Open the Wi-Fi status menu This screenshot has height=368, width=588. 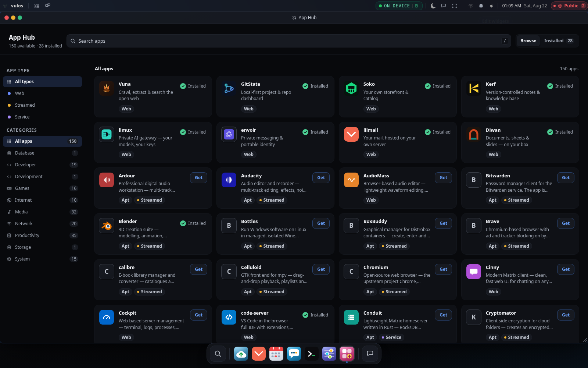pos(470,6)
